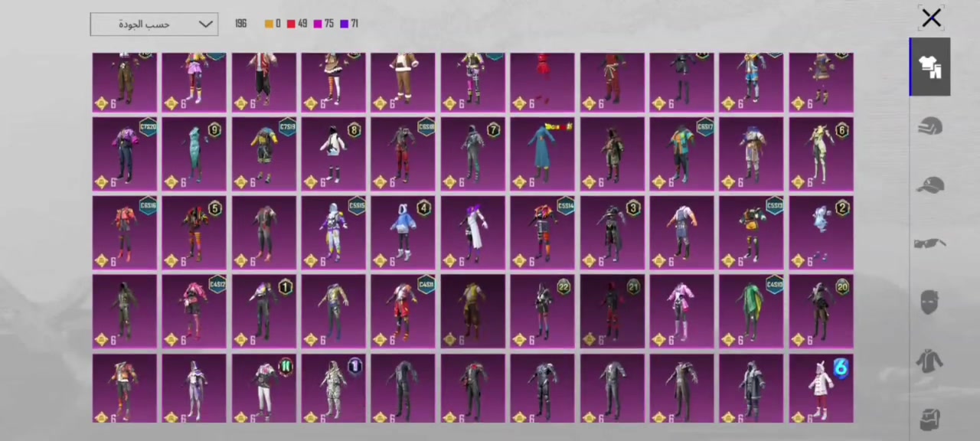Select the camo outfit with purple badge
980x441 pixels.
pos(334,388)
